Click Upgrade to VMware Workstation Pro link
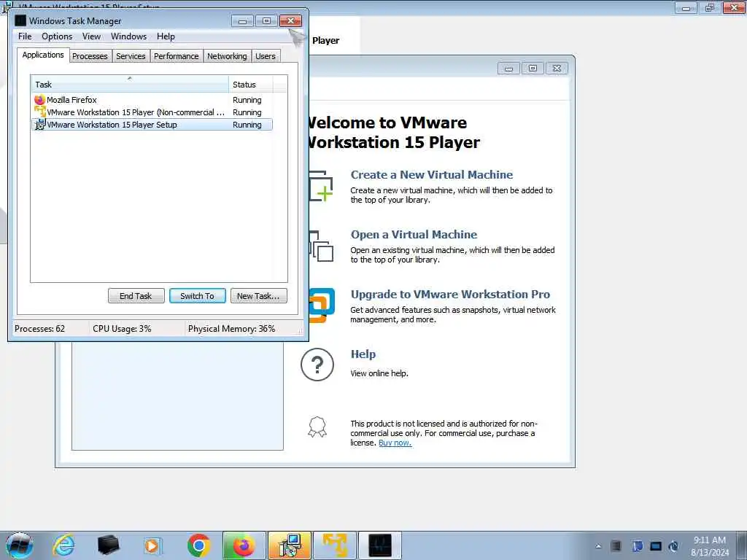The image size is (747, 560). tap(450, 295)
